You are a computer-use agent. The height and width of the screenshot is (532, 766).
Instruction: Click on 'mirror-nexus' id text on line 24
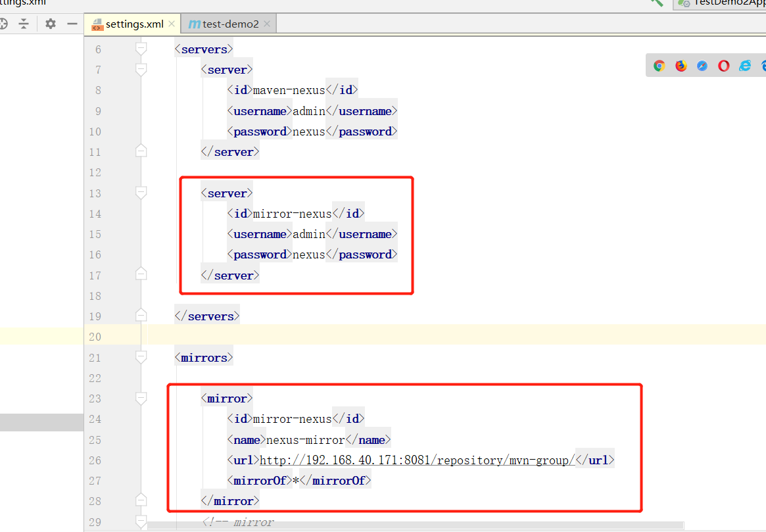pos(292,419)
